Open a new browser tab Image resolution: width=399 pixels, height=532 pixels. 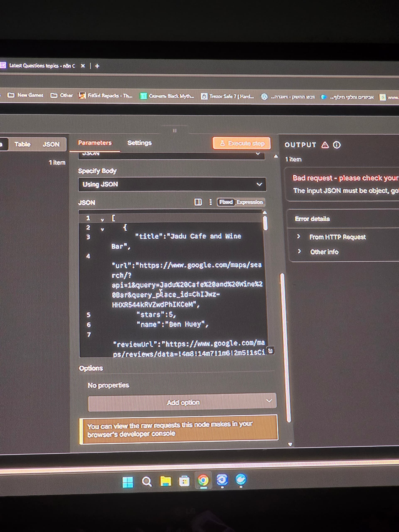click(97, 66)
